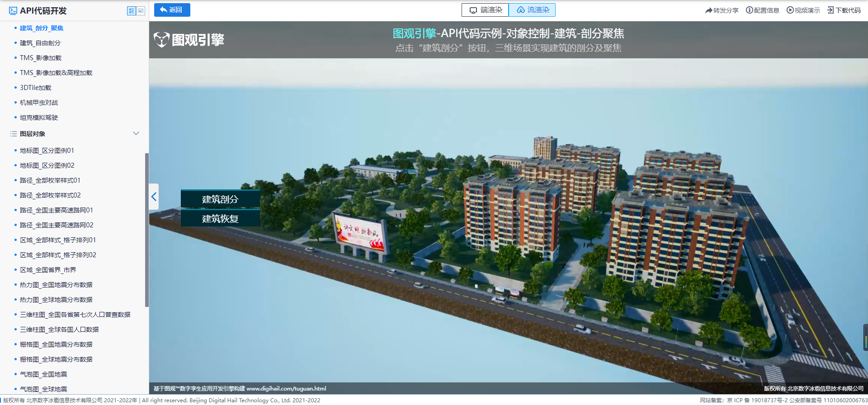868x405 pixels.
Task: Open 热力图_全球地震分布数据
Action: click(56, 300)
